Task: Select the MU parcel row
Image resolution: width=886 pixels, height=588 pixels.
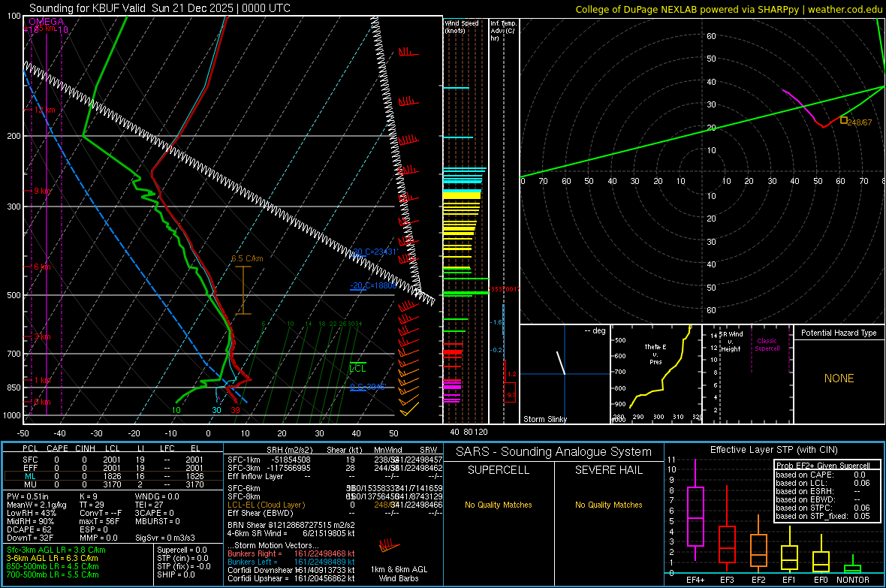Action: click(112, 484)
